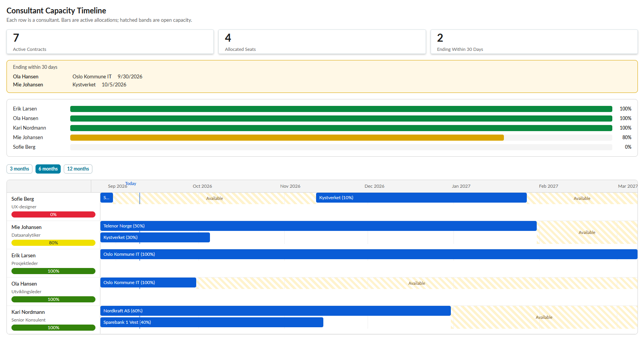The image size is (644, 341).
Task: Click the "Consultant Capacity Timeline" page title
Action: [x=56, y=11]
